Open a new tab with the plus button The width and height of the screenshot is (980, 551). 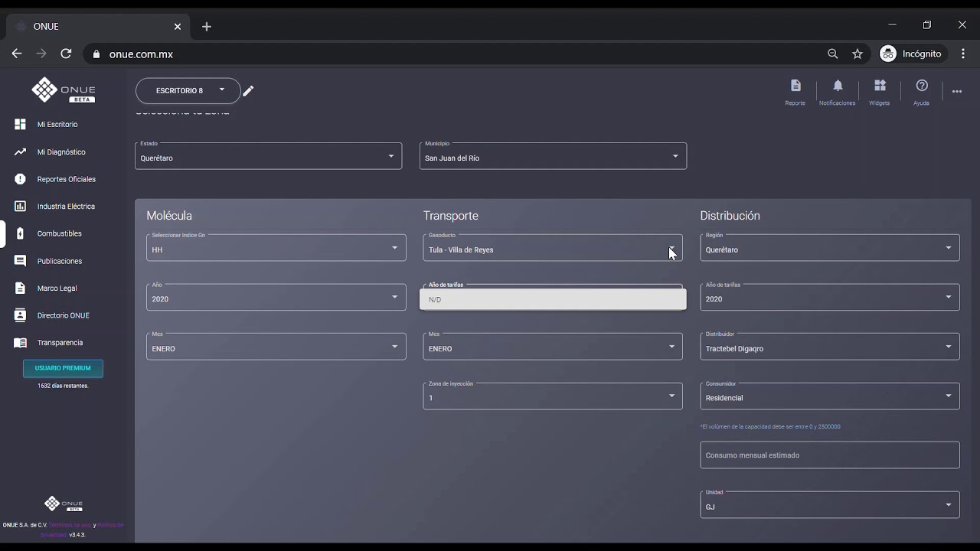click(207, 26)
